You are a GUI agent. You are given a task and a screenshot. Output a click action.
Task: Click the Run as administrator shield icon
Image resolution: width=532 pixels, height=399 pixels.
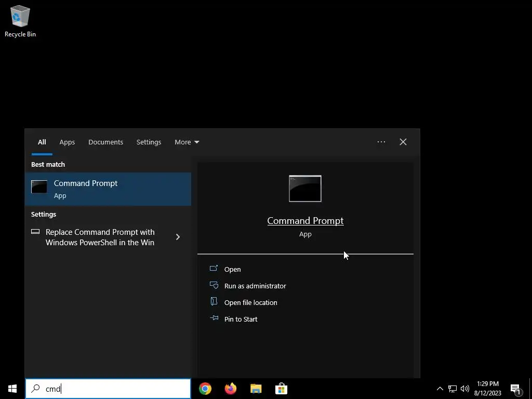214,285
